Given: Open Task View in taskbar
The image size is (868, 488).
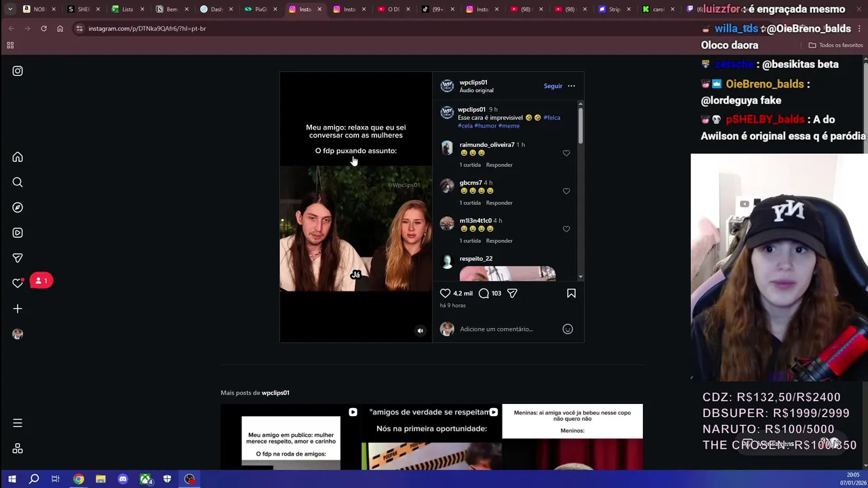Looking at the screenshot, I should pos(56,479).
